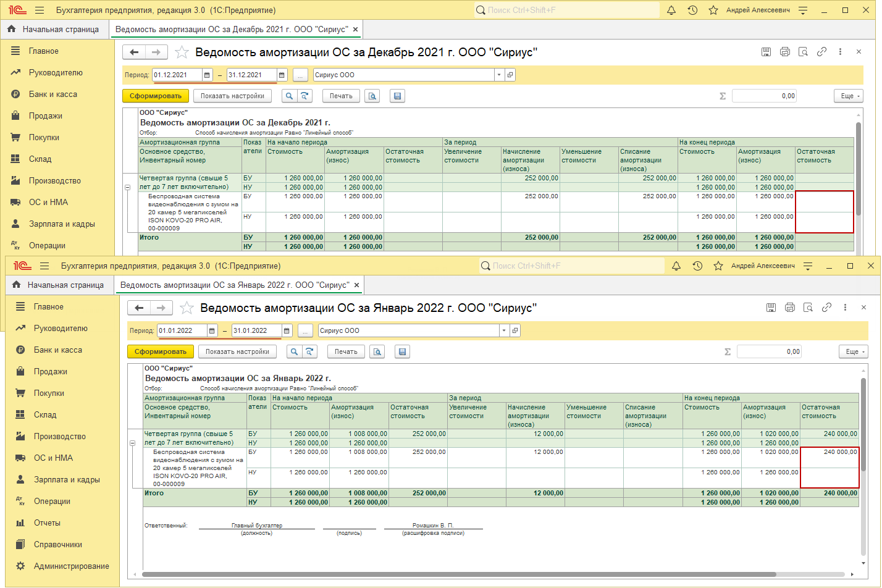Open print preview icon beside Печать in December report
Image resolution: width=882 pixels, height=588 pixels.
click(372, 96)
